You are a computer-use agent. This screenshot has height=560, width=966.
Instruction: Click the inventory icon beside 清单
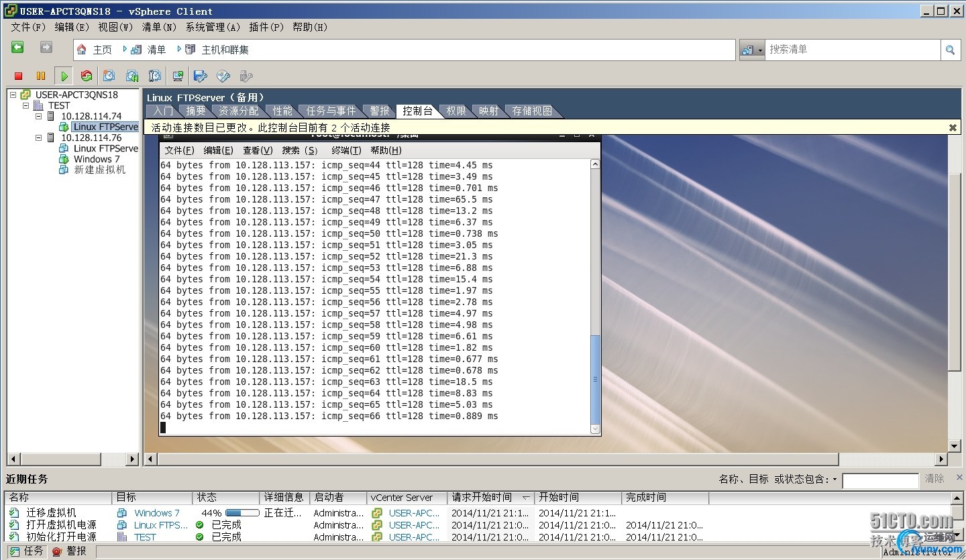point(136,50)
